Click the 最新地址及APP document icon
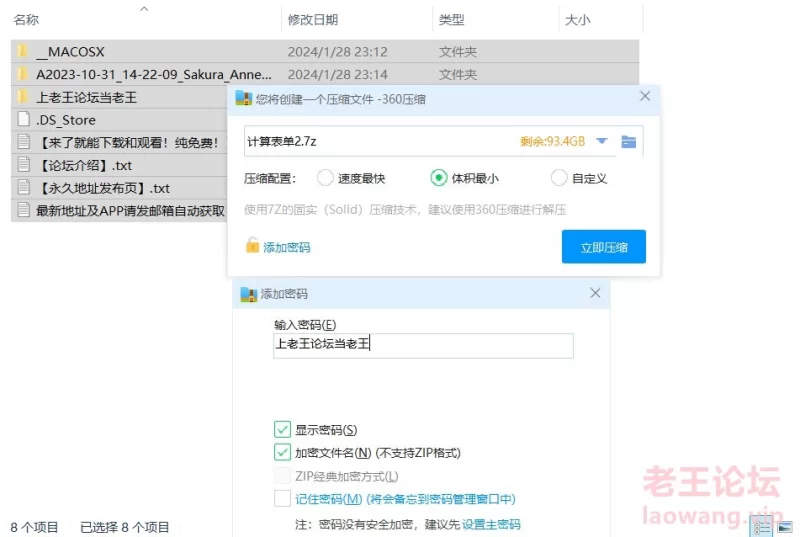Viewport: 800px width, 537px height. pos(23,210)
